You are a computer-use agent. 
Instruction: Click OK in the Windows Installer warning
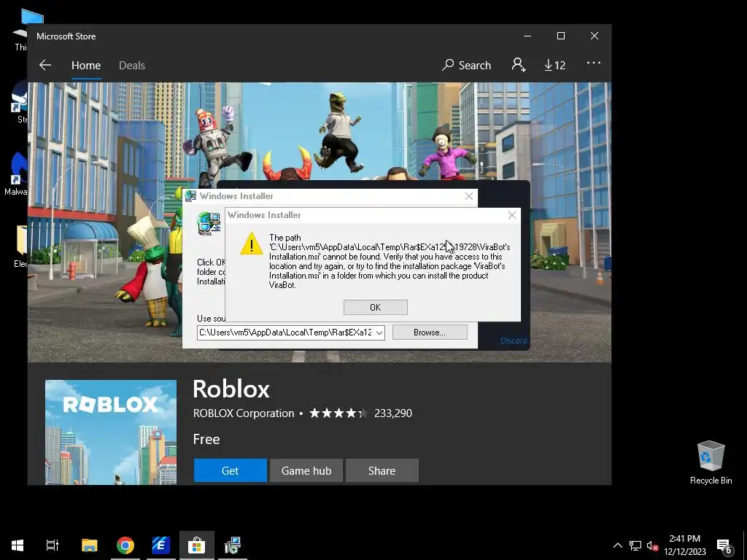(x=376, y=307)
